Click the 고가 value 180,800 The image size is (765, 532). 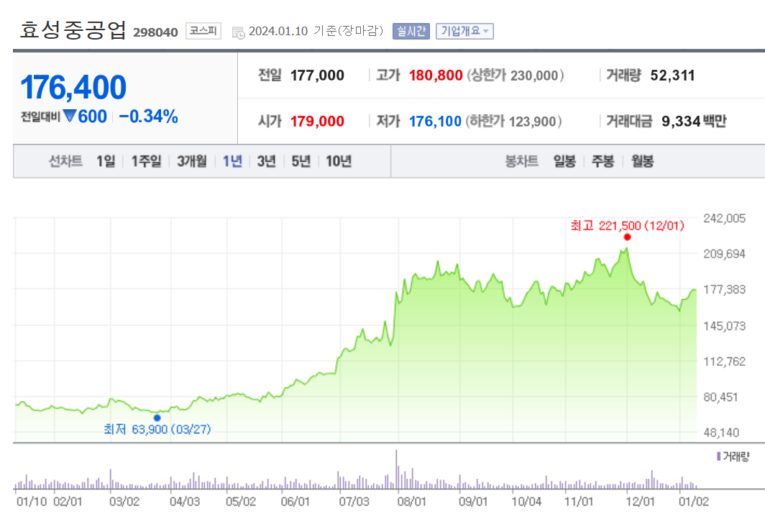(x=436, y=75)
